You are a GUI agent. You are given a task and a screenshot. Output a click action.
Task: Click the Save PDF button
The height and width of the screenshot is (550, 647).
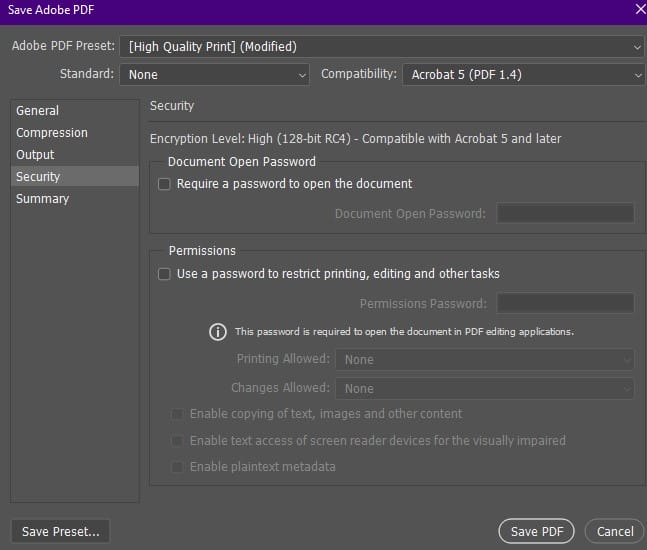pos(536,531)
